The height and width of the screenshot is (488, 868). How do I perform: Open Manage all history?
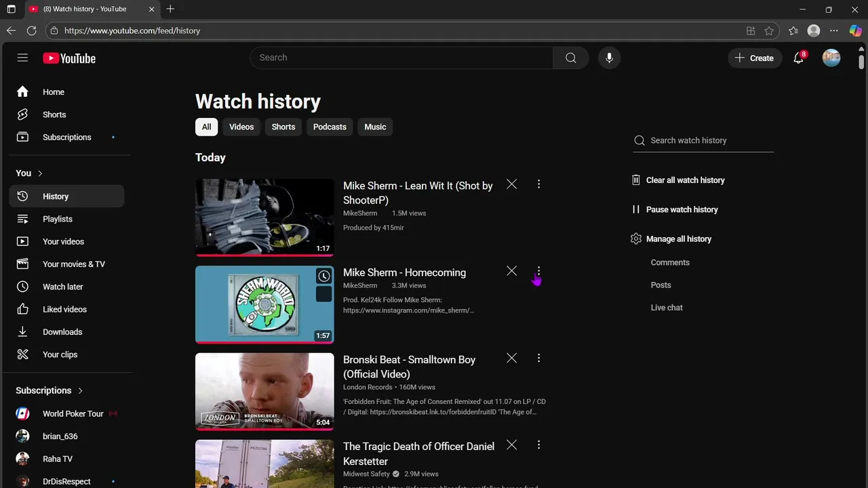[x=671, y=239]
